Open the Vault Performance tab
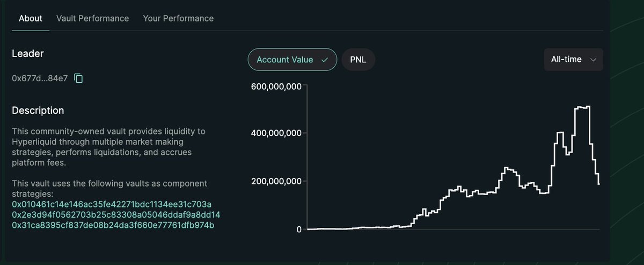 click(x=93, y=18)
